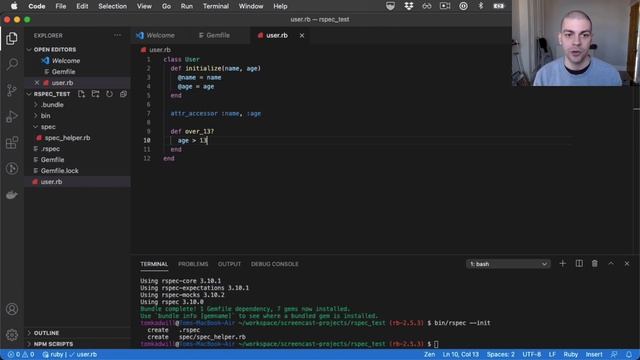This screenshot has height=360, width=640.
Task: Click New File icon in RSPEC_TEST header
Action: (x=81, y=94)
